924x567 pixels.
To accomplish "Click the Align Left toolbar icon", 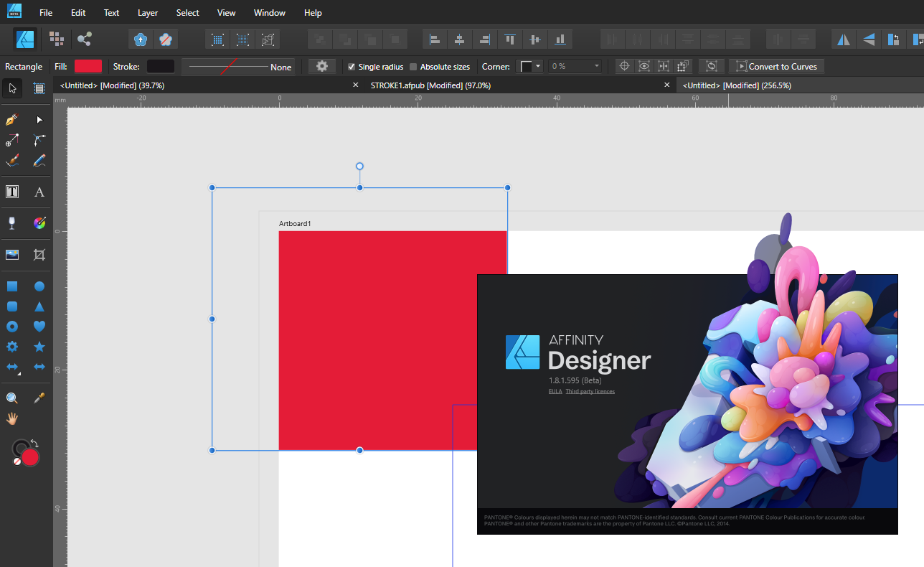I will [435, 39].
